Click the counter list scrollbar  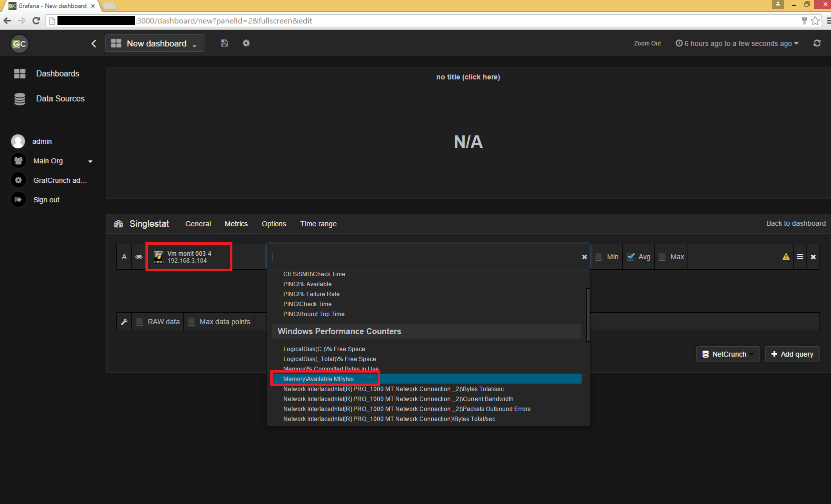[x=588, y=315]
